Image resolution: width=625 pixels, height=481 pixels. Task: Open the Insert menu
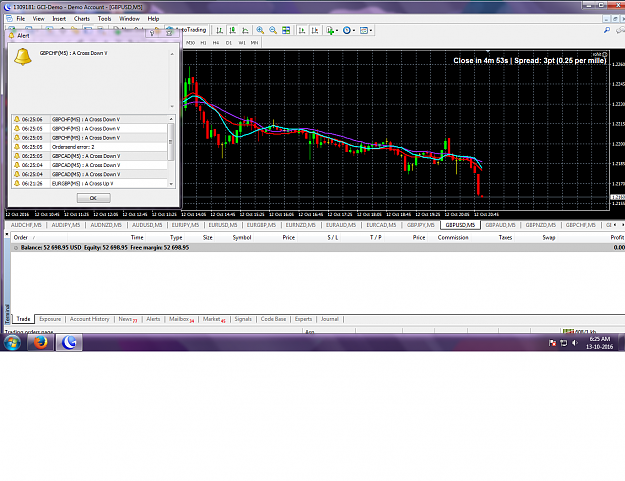point(59,19)
